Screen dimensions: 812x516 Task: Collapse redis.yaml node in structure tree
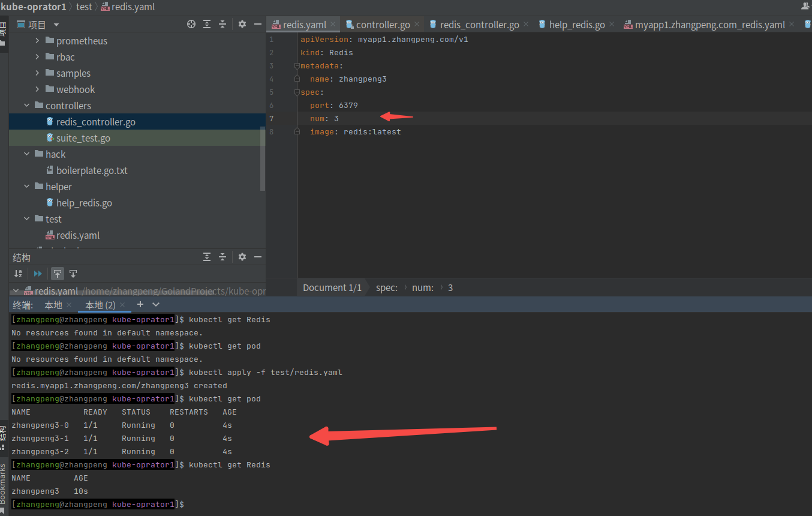click(x=16, y=291)
